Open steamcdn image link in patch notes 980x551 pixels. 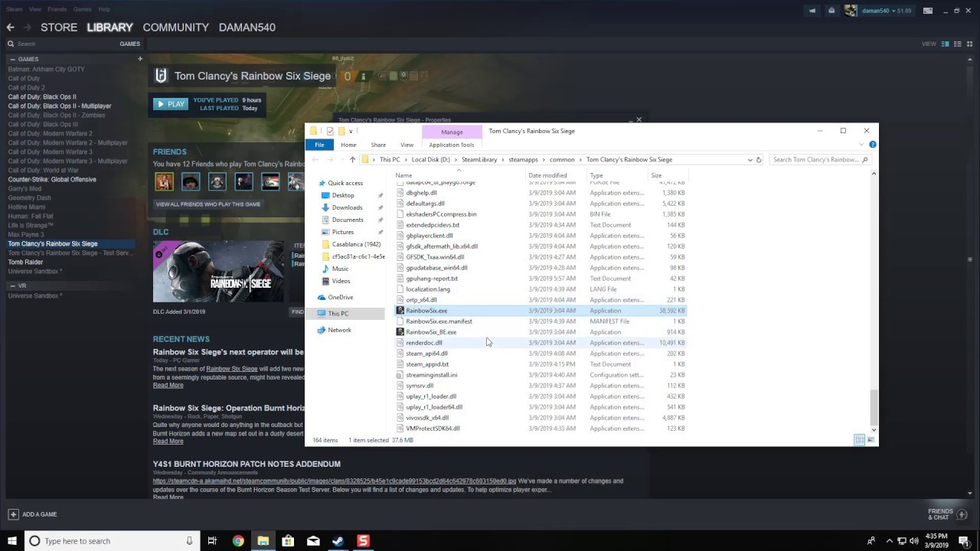click(335, 481)
